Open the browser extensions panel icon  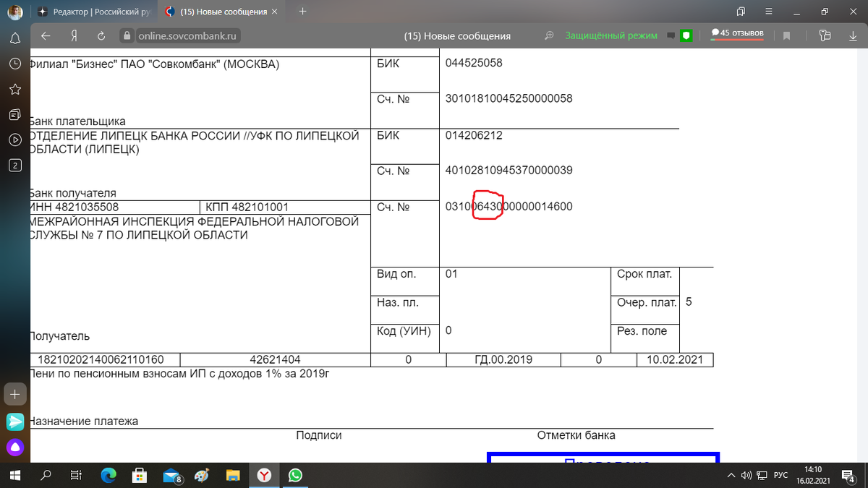pyautogui.click(x=825, y=35)
